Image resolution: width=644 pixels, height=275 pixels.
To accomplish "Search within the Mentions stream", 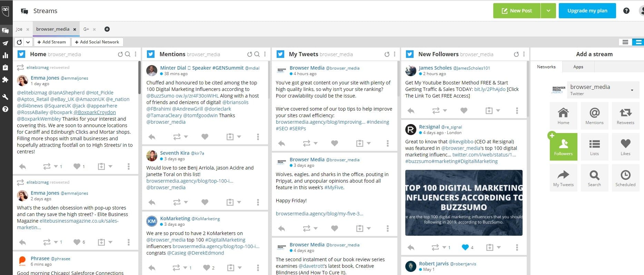I will pos(257,54).
